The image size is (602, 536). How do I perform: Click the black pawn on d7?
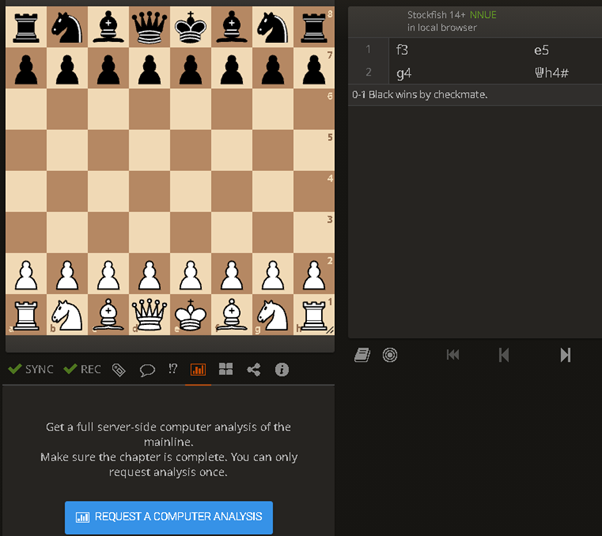(x=149, y=68)
